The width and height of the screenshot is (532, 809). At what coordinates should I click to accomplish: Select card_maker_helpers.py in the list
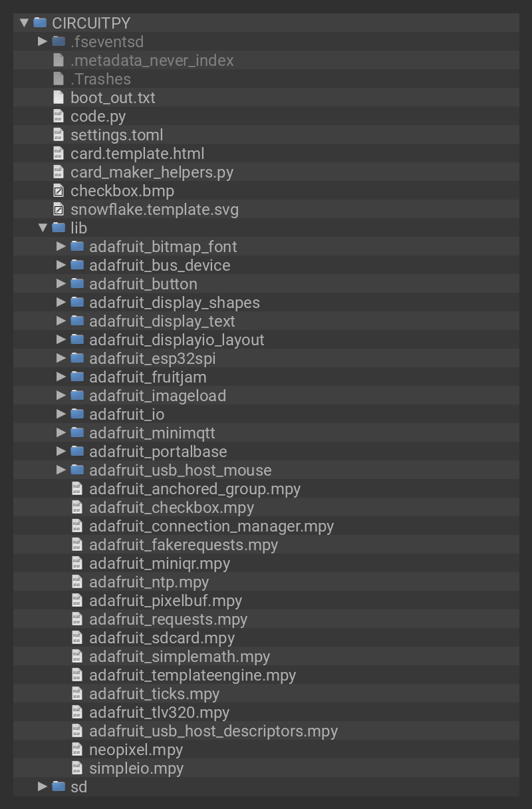pos(152,172)
